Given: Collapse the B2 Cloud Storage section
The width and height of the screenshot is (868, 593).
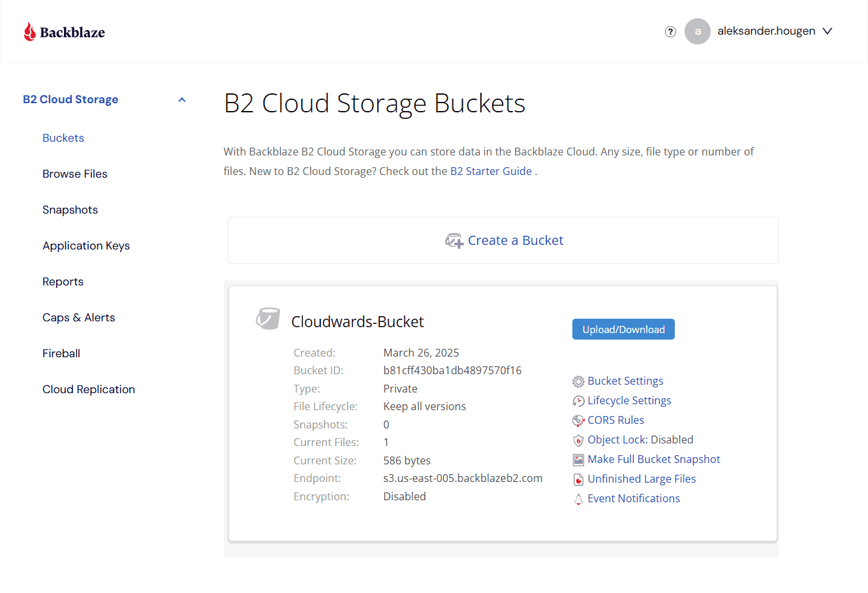Looking at the screenshot, I should coord(182,100).
